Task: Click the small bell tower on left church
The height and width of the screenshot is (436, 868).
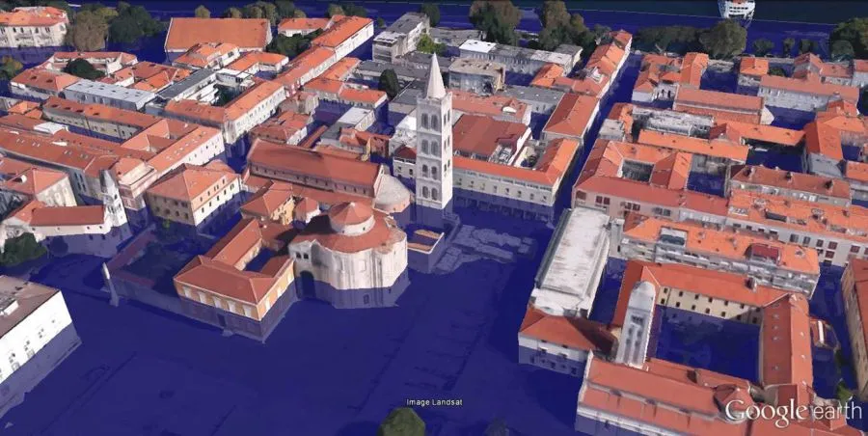Action: (x=113, y=196)
